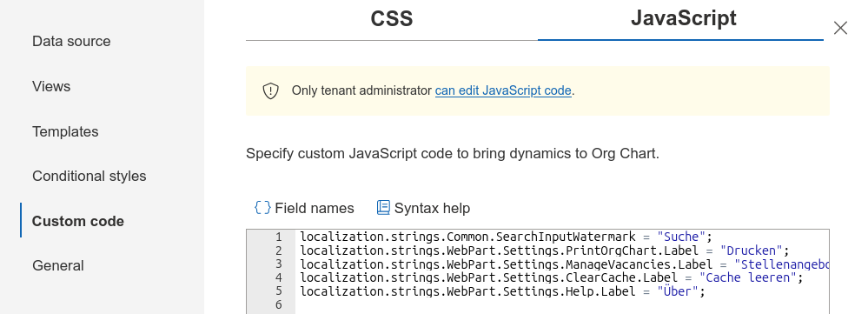
Task: Click code line with PrintOrgChart.Label
Action: 545,251
